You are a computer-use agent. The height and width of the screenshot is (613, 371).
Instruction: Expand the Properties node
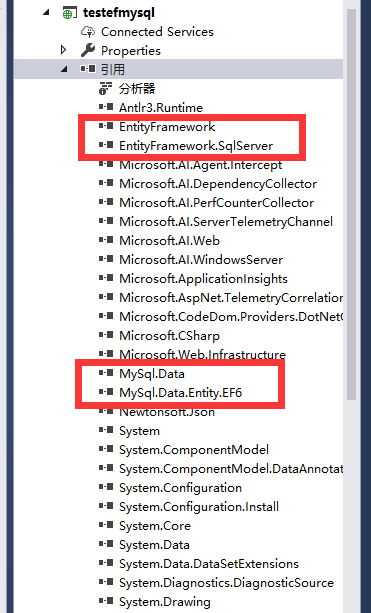point(64,50)
